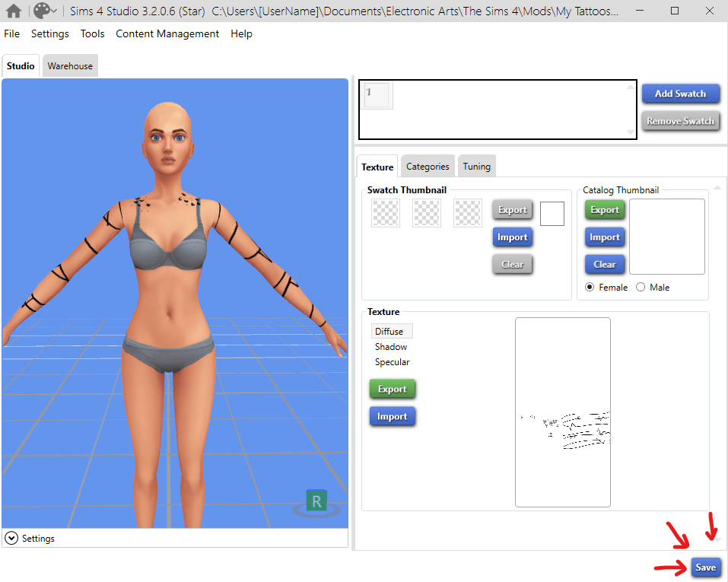Click the third swatch thumbnail slot
The width and height of the screenshot is (728, 582).
pyautogui.click(x=468, y=213)
